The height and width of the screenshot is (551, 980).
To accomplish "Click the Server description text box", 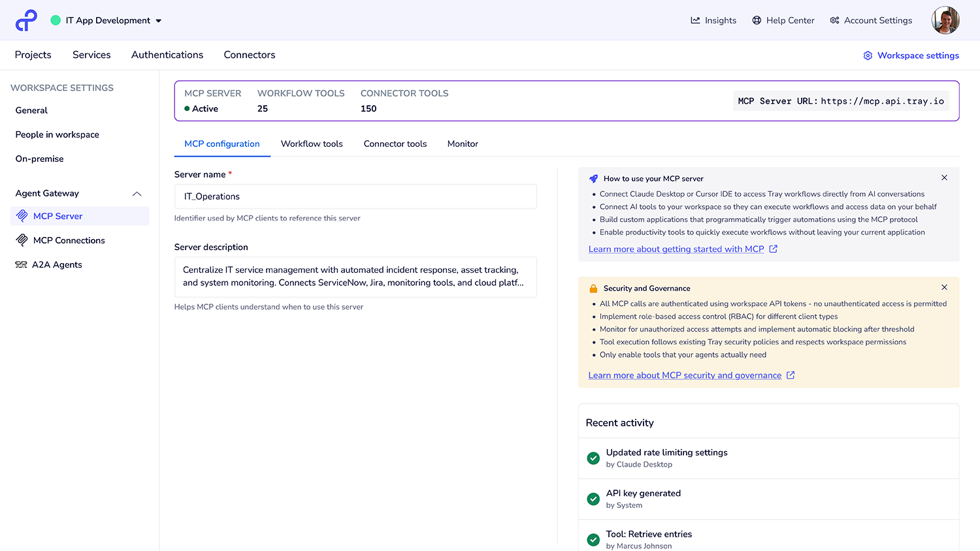I will click(355, 277).
